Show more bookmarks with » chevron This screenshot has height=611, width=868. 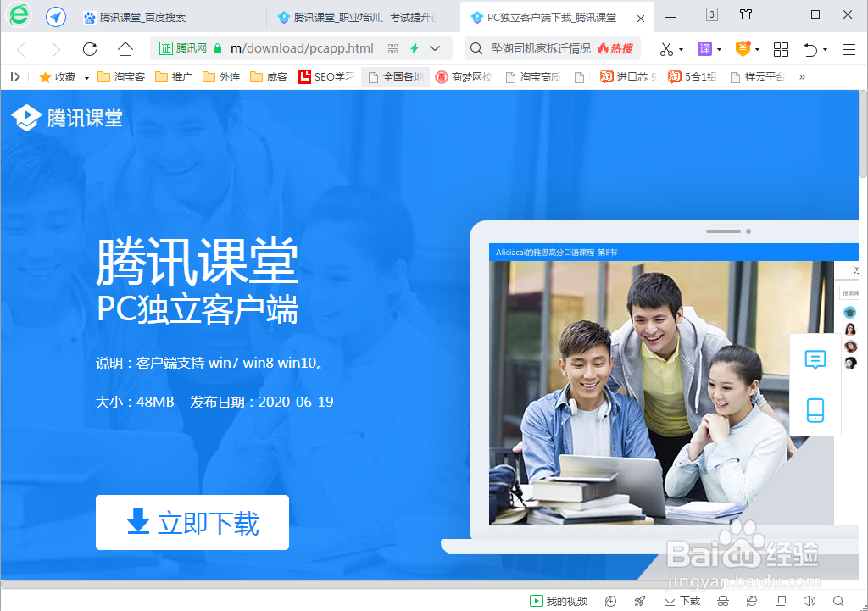point(802,77)
